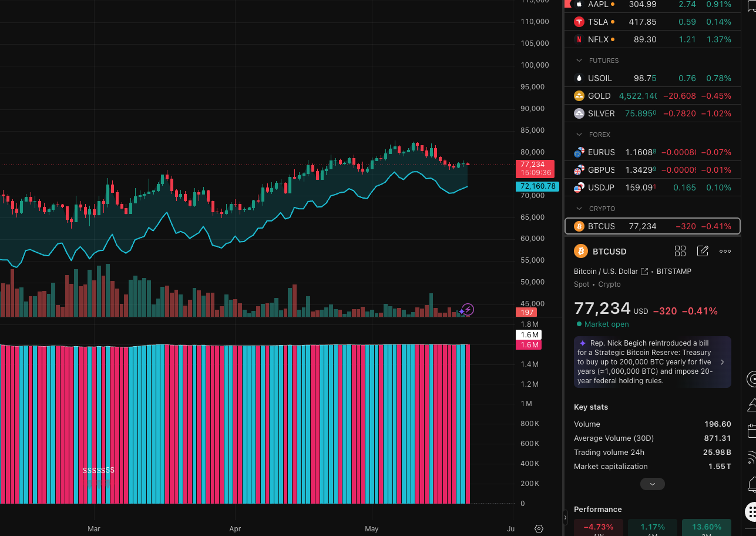The height and width of the screenshot is (536, 756).
Task: Click the purple lightning event icon on chart
Action: coord(468,309)
